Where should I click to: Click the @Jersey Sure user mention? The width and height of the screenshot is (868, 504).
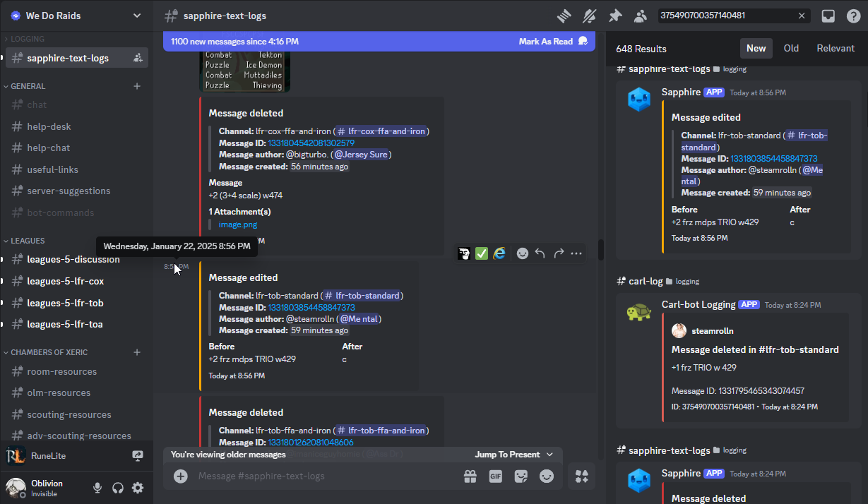point(362,154)
